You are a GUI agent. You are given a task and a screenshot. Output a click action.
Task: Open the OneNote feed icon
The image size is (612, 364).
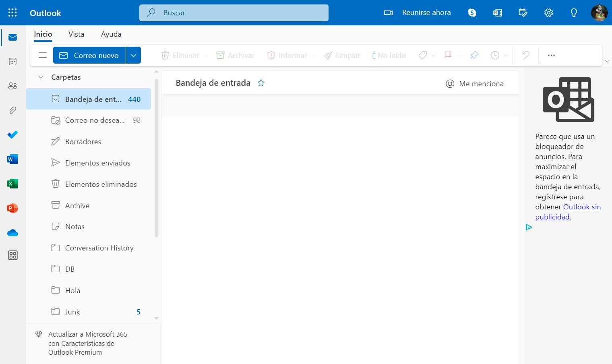(498, 12)
